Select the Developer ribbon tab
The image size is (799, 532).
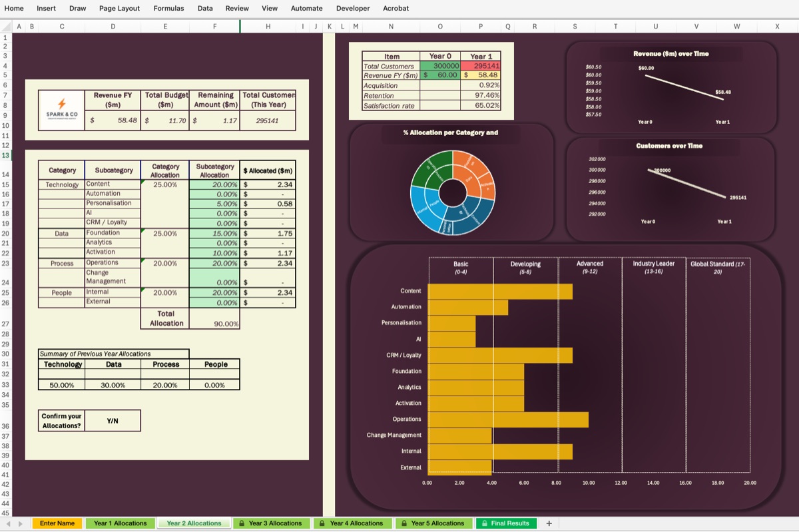(x=353, y=8)
